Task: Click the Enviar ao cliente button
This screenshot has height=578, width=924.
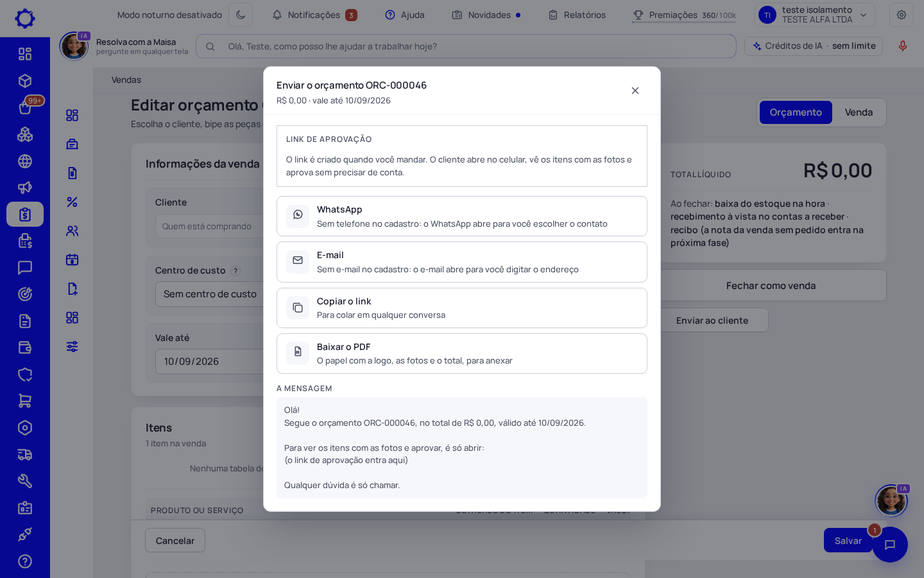Action: point(712,320)
